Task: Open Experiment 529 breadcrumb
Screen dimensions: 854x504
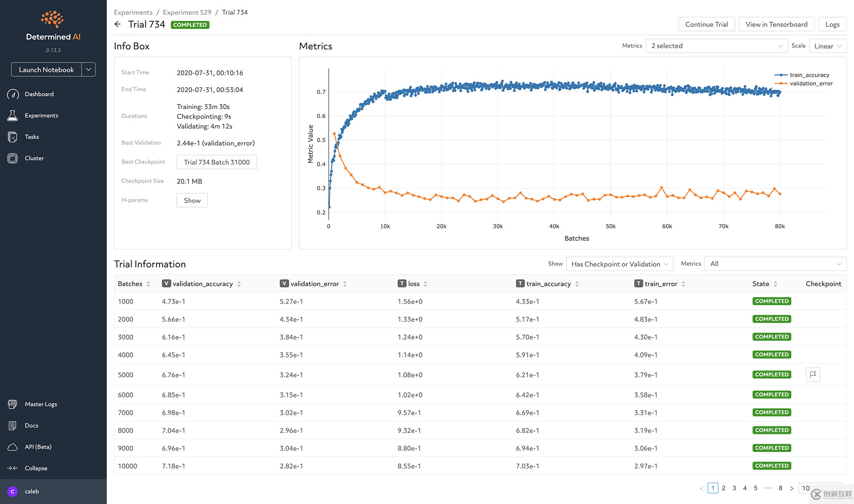Action: (x=187, y=12)
